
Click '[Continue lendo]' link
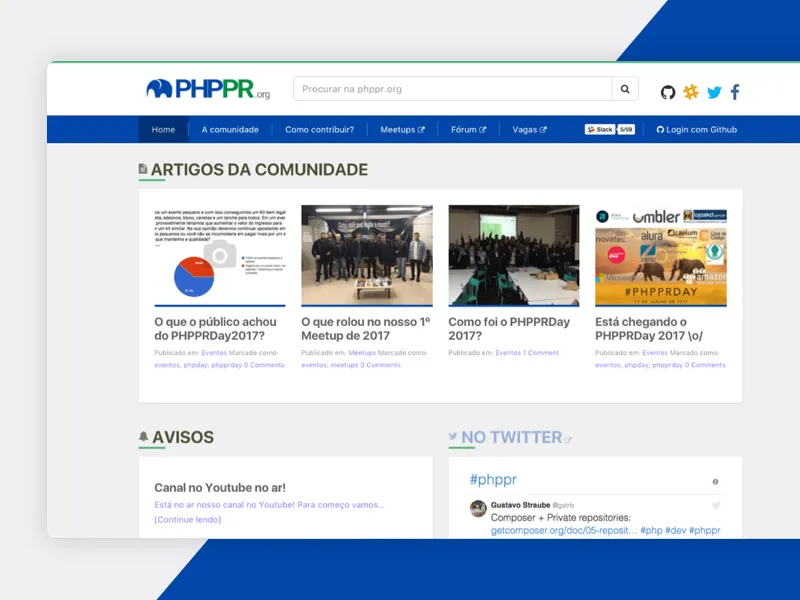click(188, 519)
